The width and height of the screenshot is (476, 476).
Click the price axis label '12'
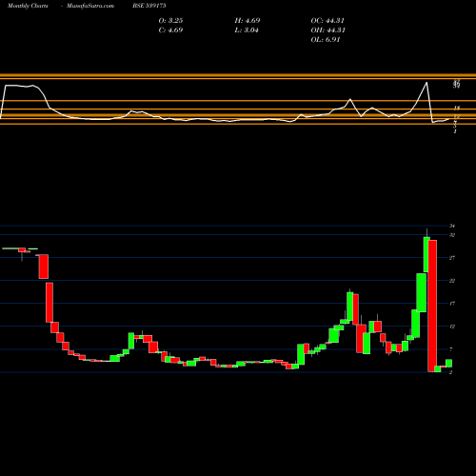pos(452,327)
